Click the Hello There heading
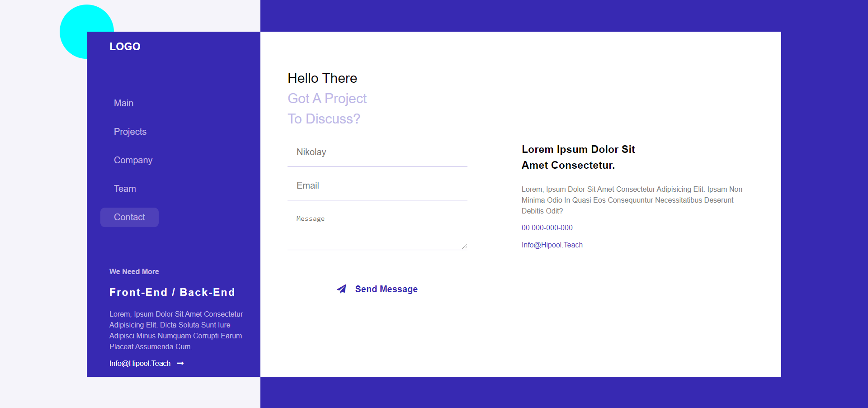This screenshot has width=868, height=408. [x=322, y=78]
